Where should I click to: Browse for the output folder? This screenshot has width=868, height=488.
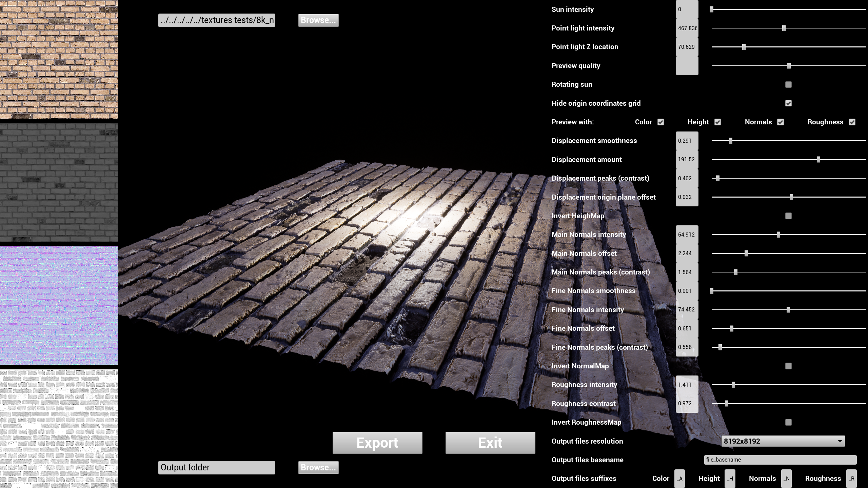[318, 467]
